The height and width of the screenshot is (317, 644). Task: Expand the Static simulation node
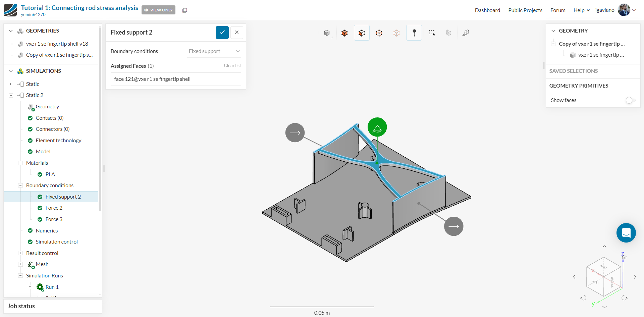11,84
